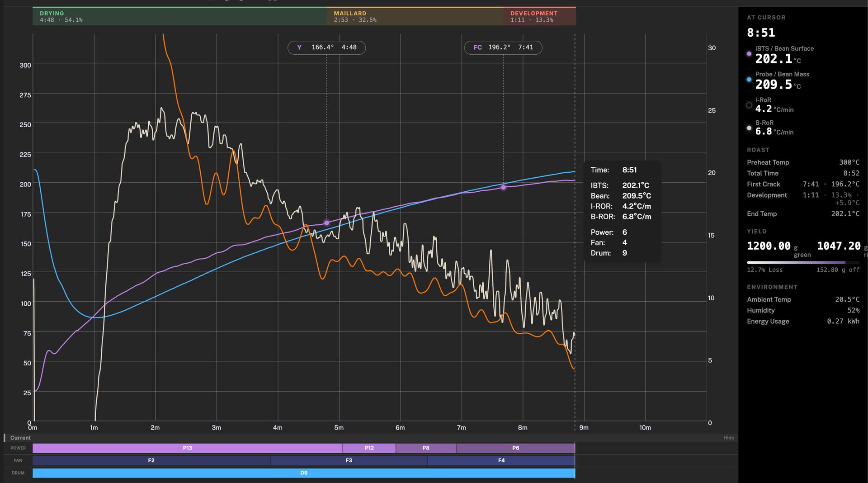Click the 152.80 g off text
868x483 pixels.
coord(838,270)
